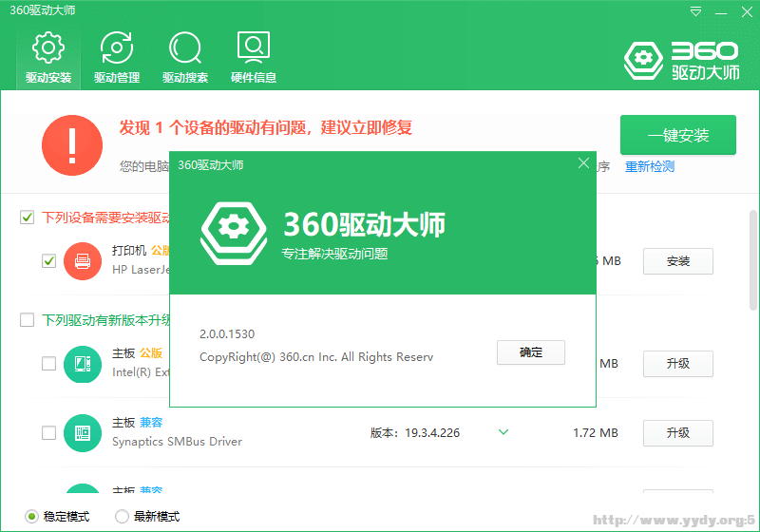Open the 驱动搜索 tab
The width and height of the screenshot is (760, 532).
(x=185, y=57)
